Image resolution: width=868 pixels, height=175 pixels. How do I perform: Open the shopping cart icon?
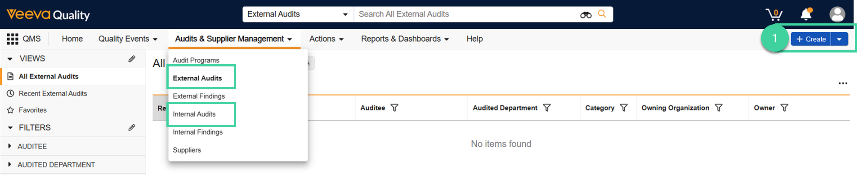[x=774, y=14]
